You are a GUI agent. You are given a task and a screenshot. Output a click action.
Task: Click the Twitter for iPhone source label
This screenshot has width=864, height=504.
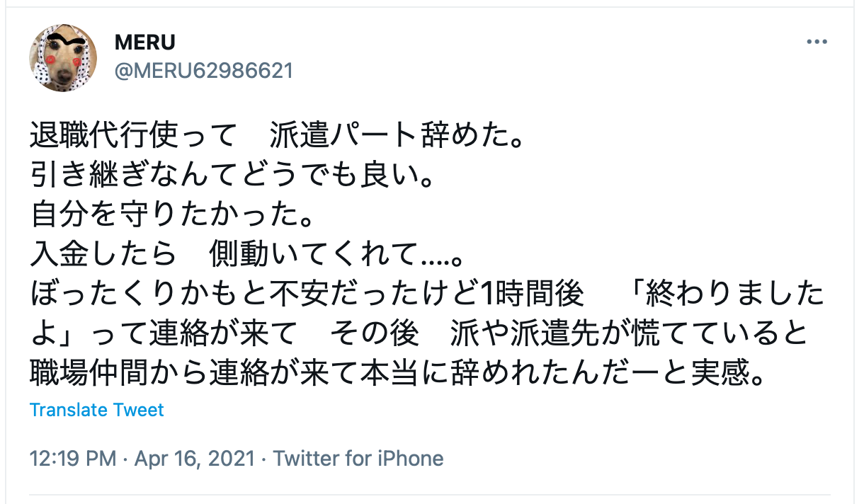(358, 458)
